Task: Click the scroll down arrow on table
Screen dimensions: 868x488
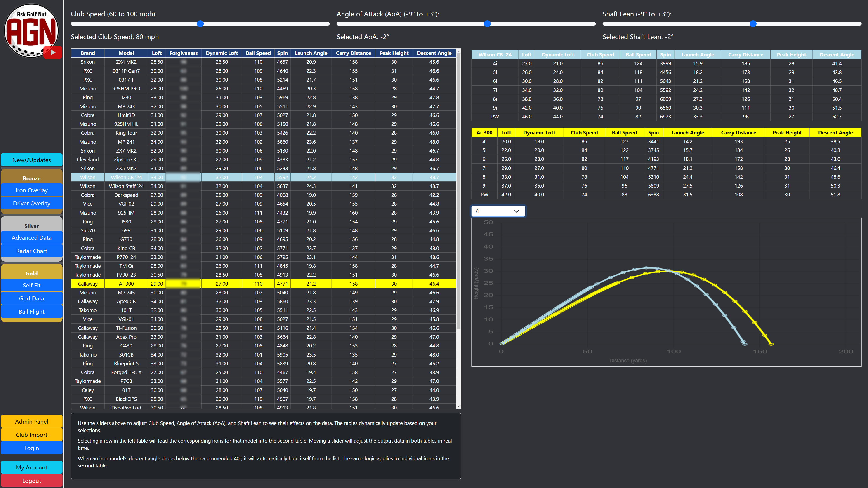Action: pyautogui.click(x=458, y=406)
